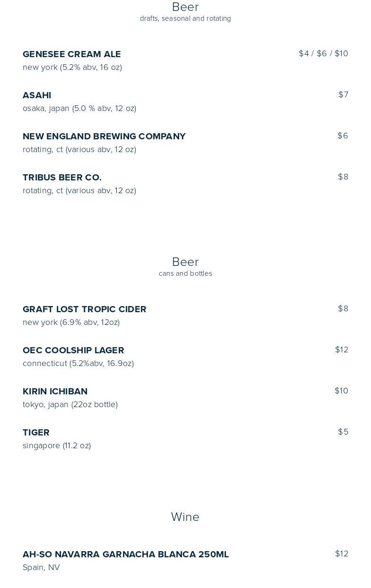This screenshot has height=588, width=371.
Task: Click the Kirin Ichiban menu item
Action: pyautogui.click(x=55, y=392)
